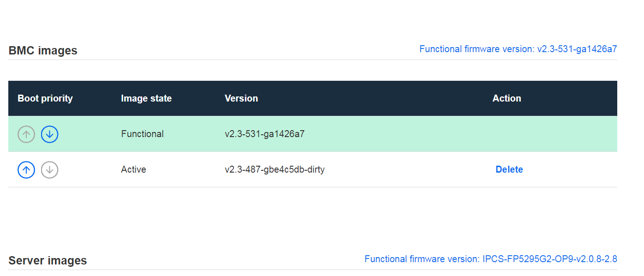Click the Server images section heading
Screen dimensions: 644x276
pos(48,260)
